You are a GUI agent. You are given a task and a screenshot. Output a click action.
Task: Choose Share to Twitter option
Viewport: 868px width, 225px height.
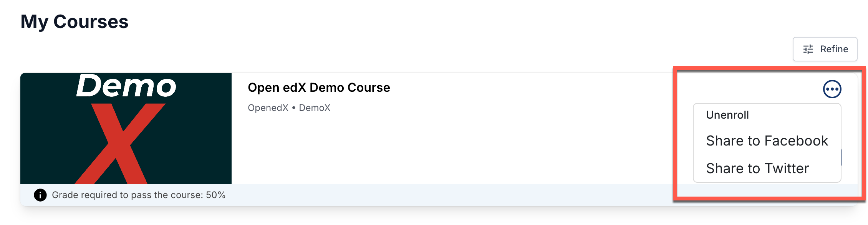[x=757, y=169]
